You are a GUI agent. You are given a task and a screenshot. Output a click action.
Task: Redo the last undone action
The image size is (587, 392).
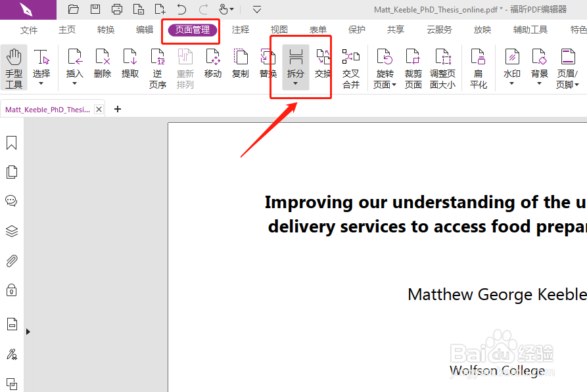[203, 9]
